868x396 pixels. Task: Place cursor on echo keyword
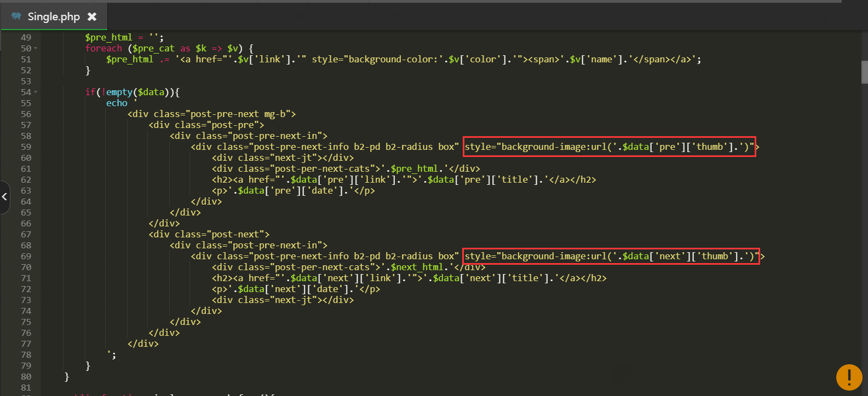click(117, 103)
